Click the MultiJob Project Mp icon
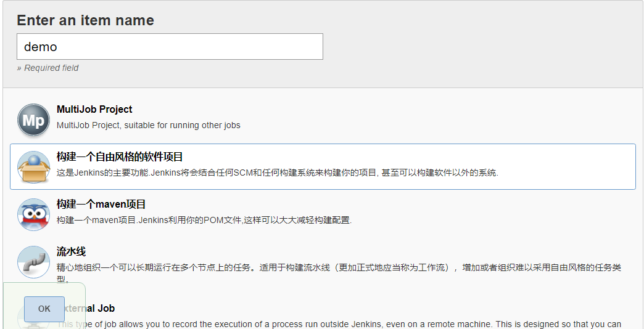The width and height of the screenshot is (644, 329). 34,120
